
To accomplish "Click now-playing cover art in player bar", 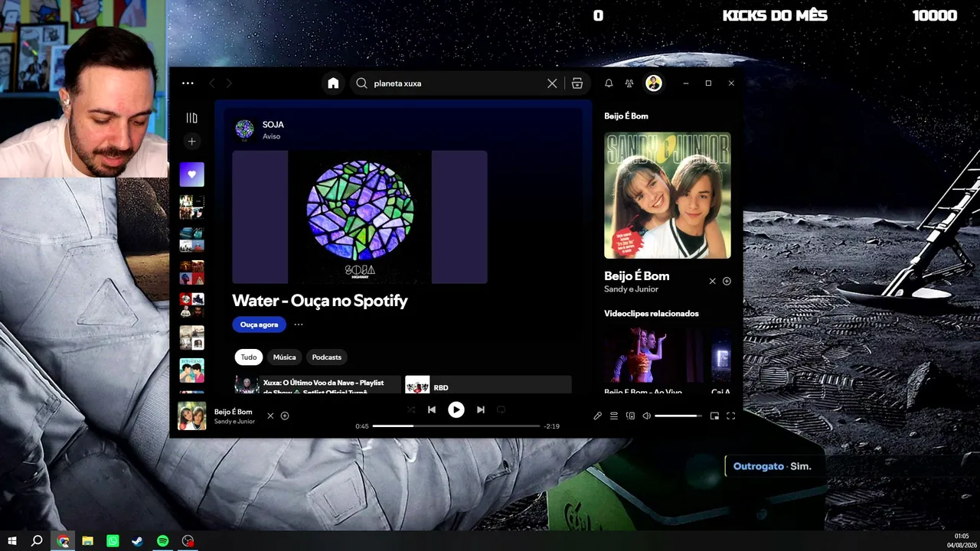I will 192,416.
